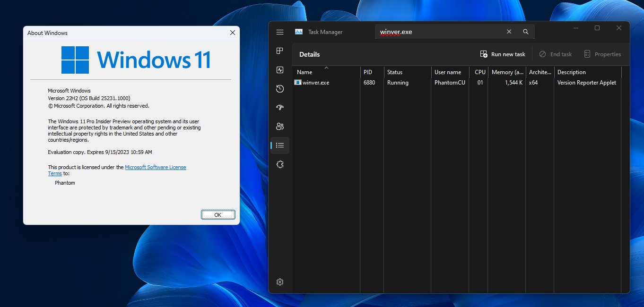
Task: Switch to the Performance page icon
Action: tap(280, 70)
